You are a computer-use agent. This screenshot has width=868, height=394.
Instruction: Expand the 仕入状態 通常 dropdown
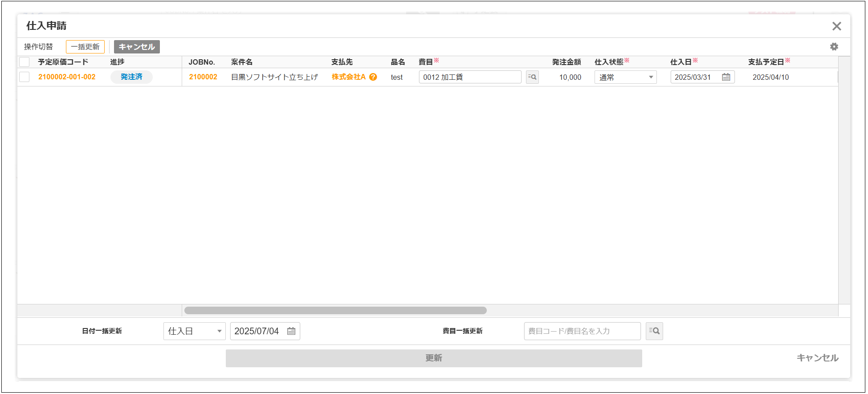pos(625,77)
